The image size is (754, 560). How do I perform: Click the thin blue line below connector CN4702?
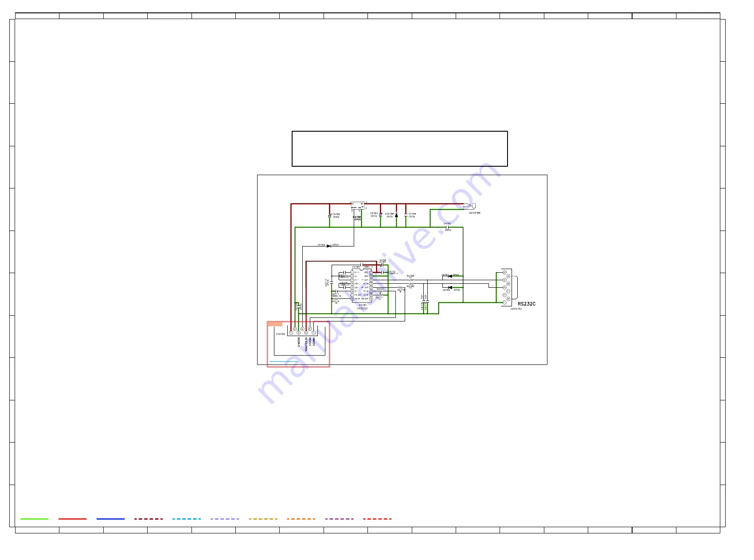tap(283, 361)
